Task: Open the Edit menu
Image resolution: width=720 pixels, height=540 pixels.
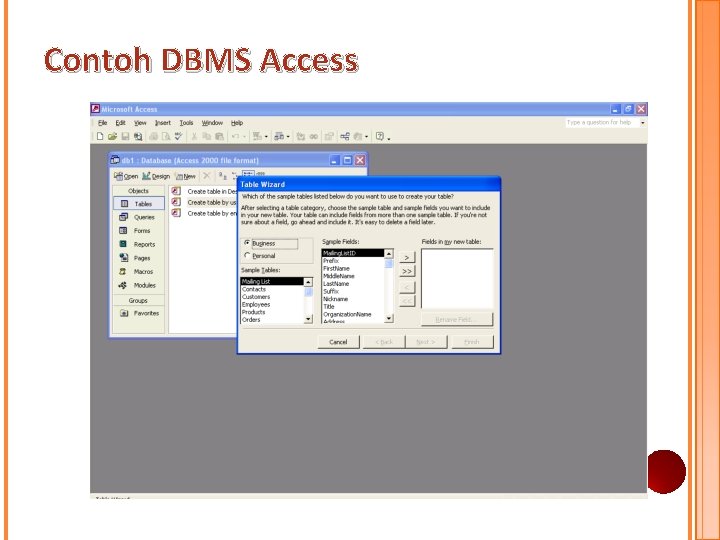Action: click(120, 123)
